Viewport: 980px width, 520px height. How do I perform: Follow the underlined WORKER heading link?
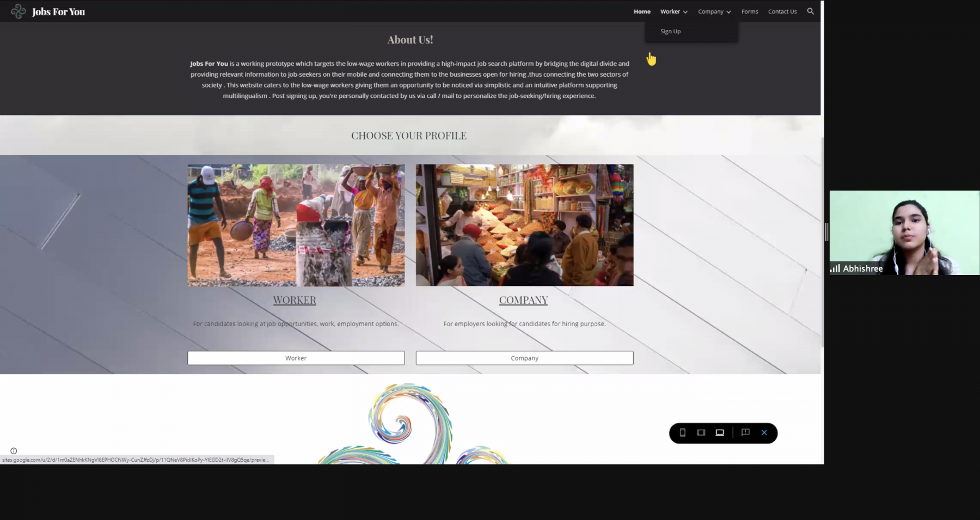(x=295, y=300)
